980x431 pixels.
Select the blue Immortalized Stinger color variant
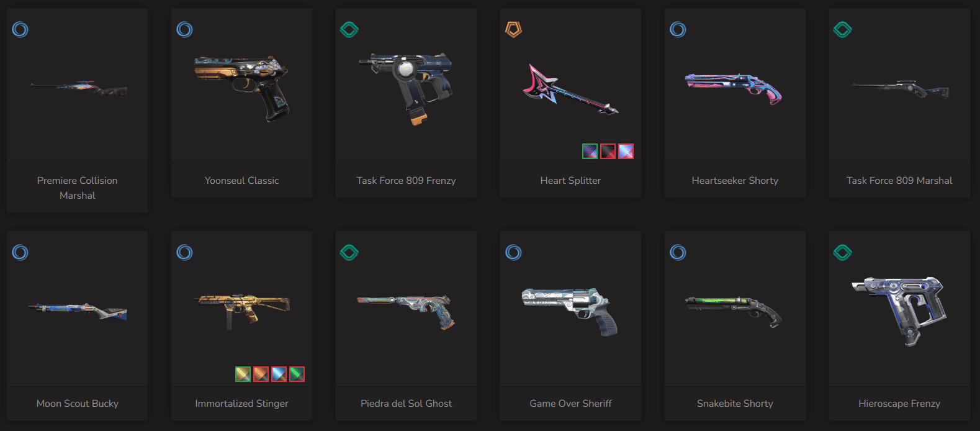coord(279,374)
